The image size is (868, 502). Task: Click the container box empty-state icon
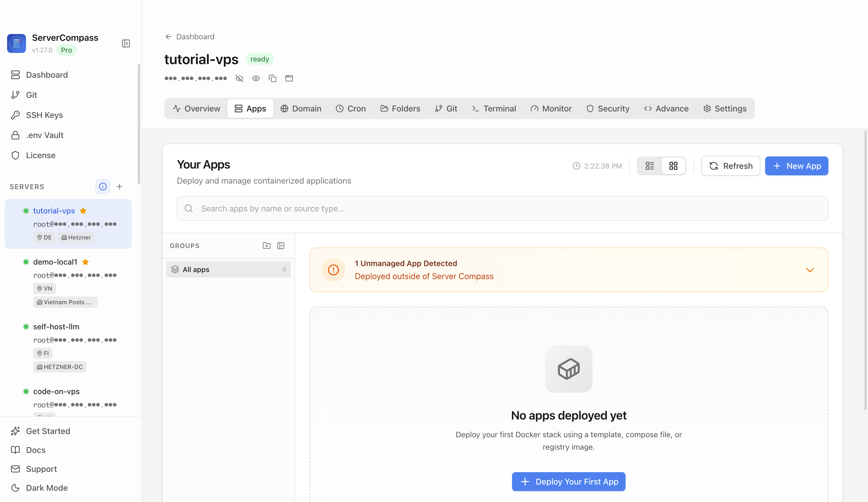[x=568, y=369]
